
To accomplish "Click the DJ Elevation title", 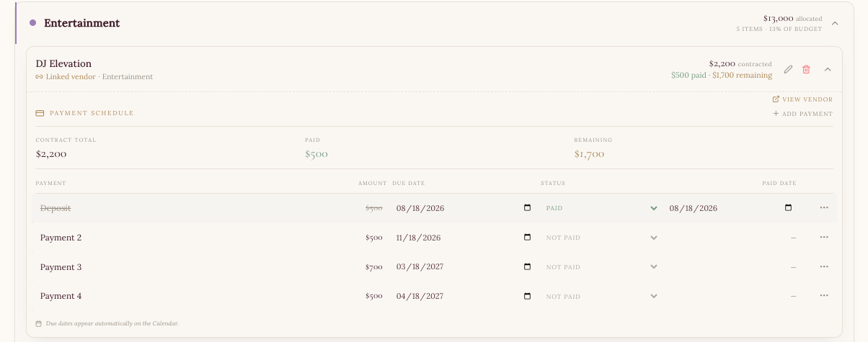I will pyautogui.click(x=63, y=63).
